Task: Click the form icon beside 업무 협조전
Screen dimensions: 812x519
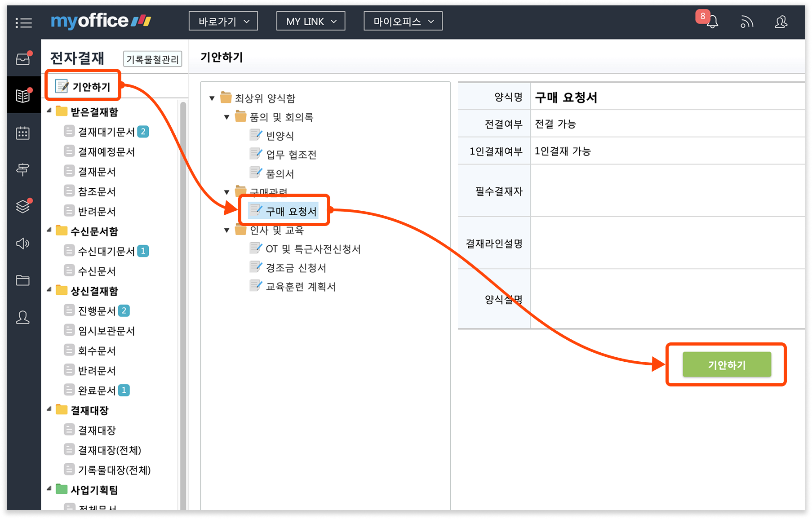Action: 256,154
